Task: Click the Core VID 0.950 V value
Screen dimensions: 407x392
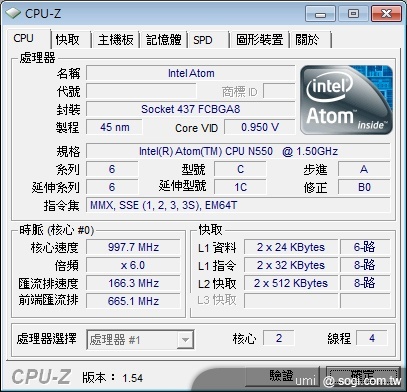Action: tap(260, 127)
